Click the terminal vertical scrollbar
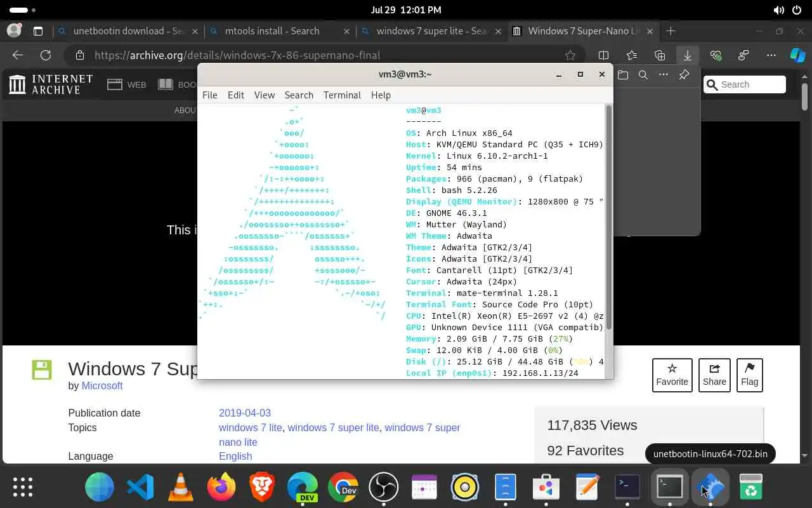This screenshot has height=508, width=812. [609, 218]
